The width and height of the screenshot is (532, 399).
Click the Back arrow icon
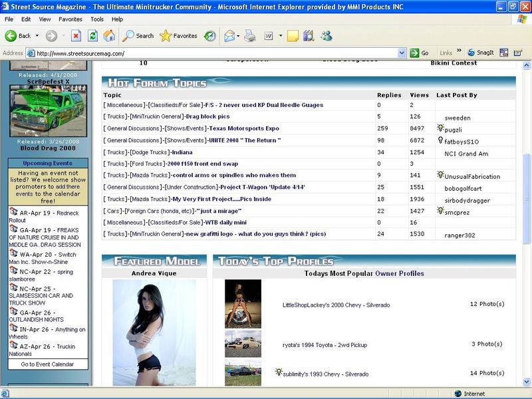click(x=11, y=36)
